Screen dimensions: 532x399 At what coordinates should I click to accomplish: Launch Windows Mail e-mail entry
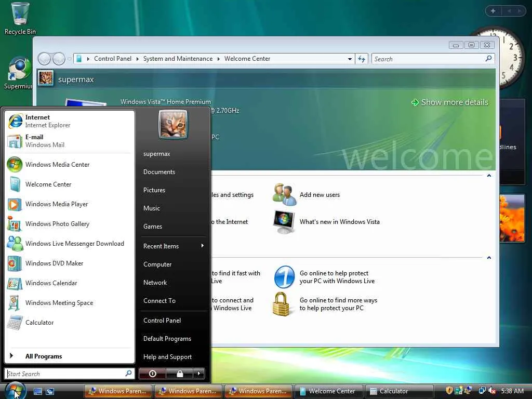(x=70, y=141)
